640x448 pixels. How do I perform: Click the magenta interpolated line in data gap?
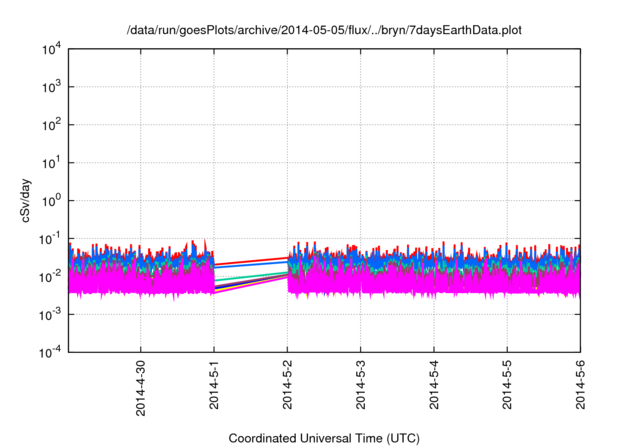click(251, 284)
